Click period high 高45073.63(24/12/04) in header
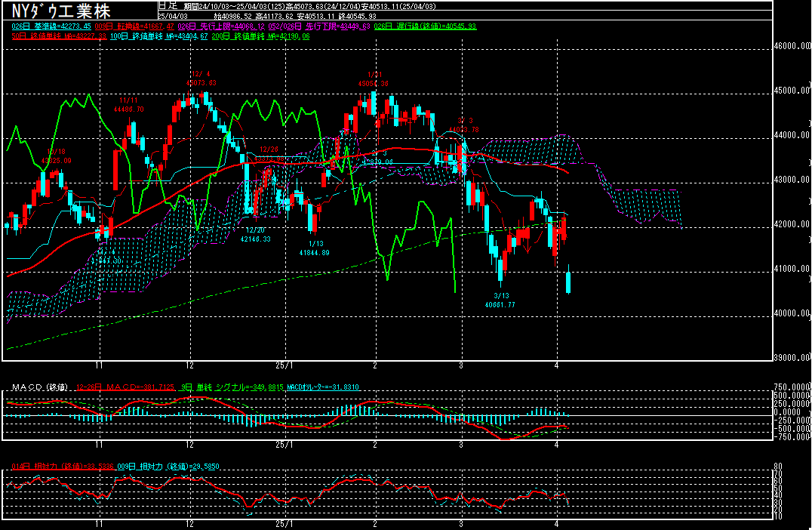 pos(322,6)
